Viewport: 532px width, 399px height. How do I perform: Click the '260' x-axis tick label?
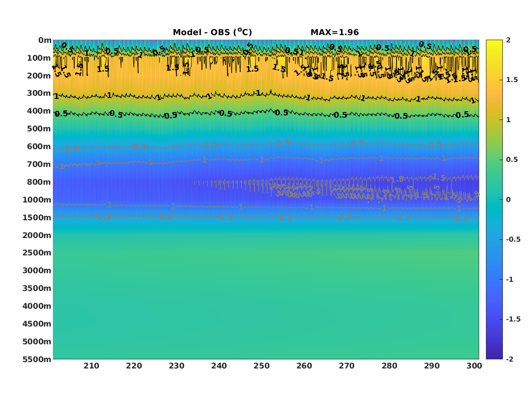[x=305, y=366]
